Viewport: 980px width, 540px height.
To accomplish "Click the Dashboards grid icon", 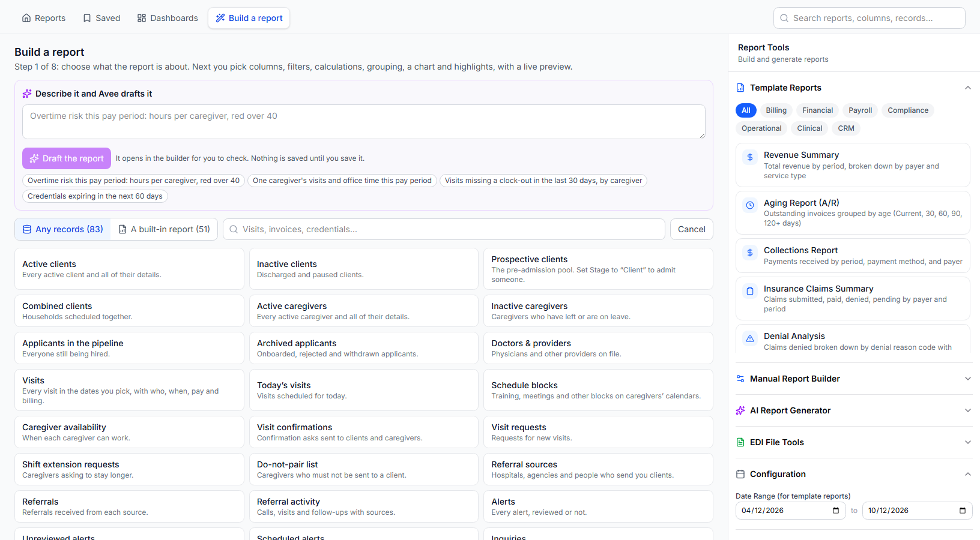I will click(x=142, y=18).
